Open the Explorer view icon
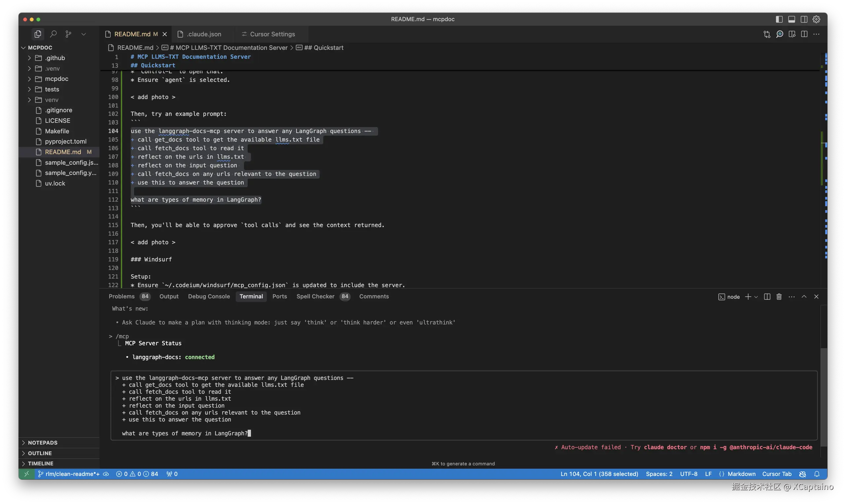This screenshot has height=504, width=846. (38, 34)
